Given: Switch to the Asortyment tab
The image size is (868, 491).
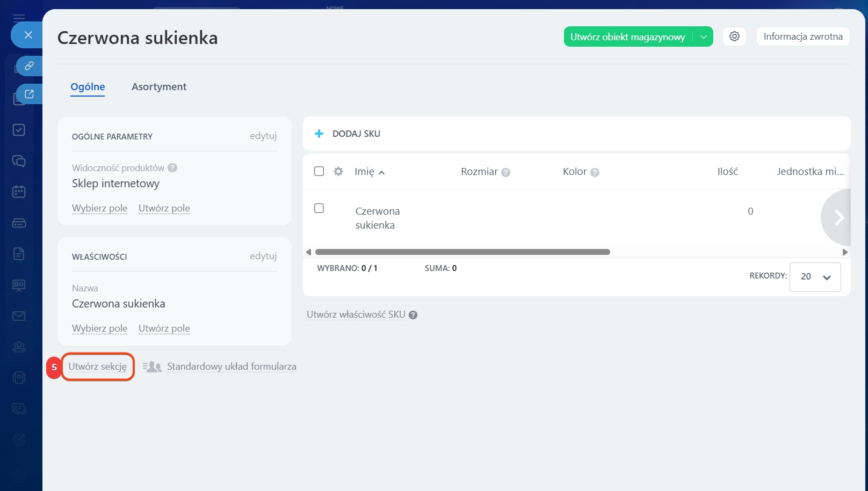Looking at the screenshot, I should pos(159,87).
